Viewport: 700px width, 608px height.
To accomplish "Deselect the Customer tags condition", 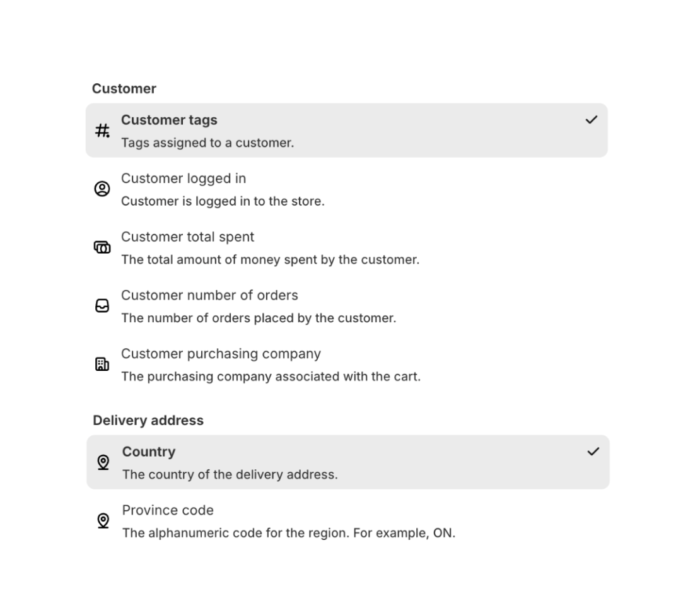I will point(347,130).
